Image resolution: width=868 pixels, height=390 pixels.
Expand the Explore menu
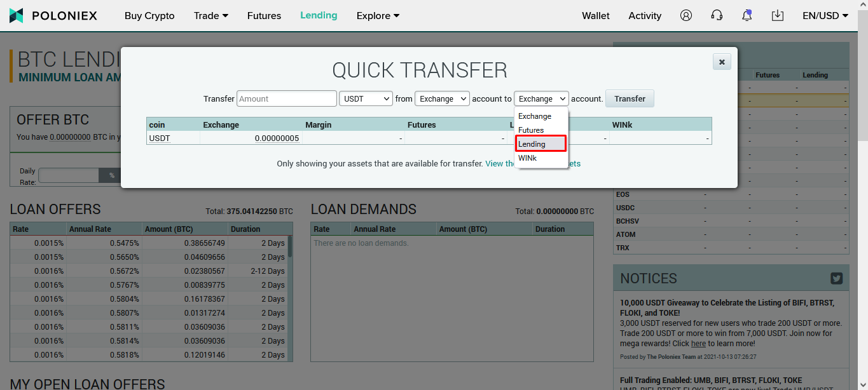tap(378, 16)
